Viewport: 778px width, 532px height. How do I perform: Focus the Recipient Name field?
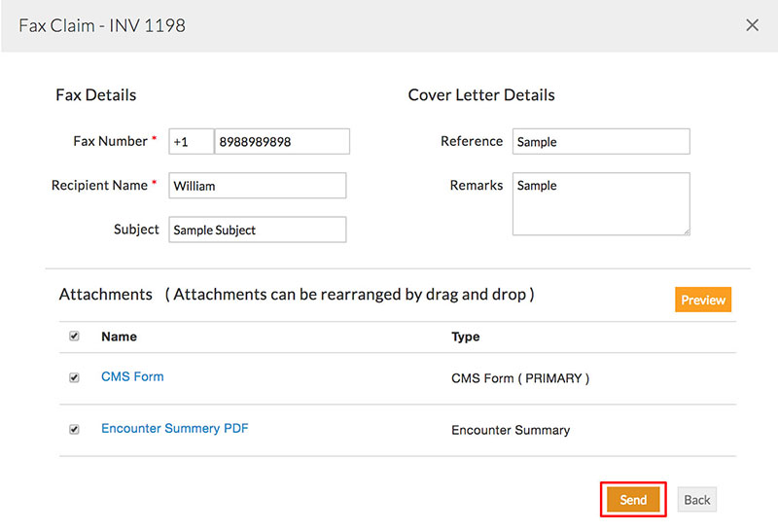point(257,186)
